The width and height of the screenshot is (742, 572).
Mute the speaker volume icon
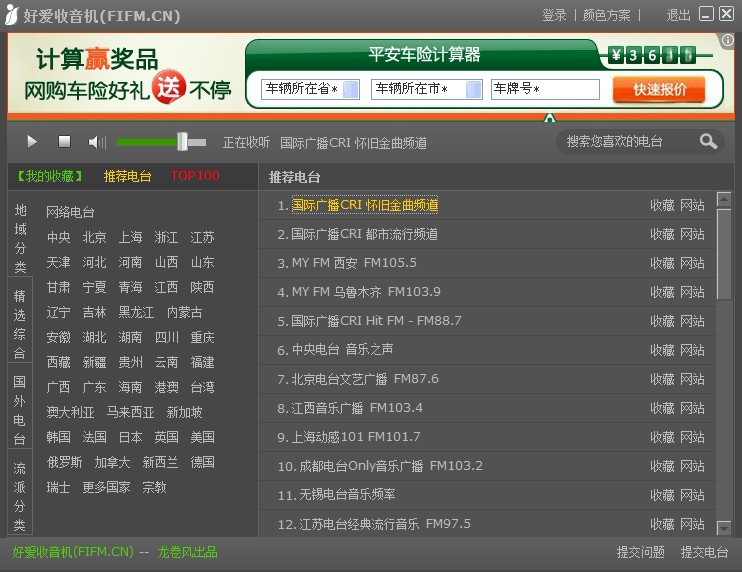(x=96, y=142)
